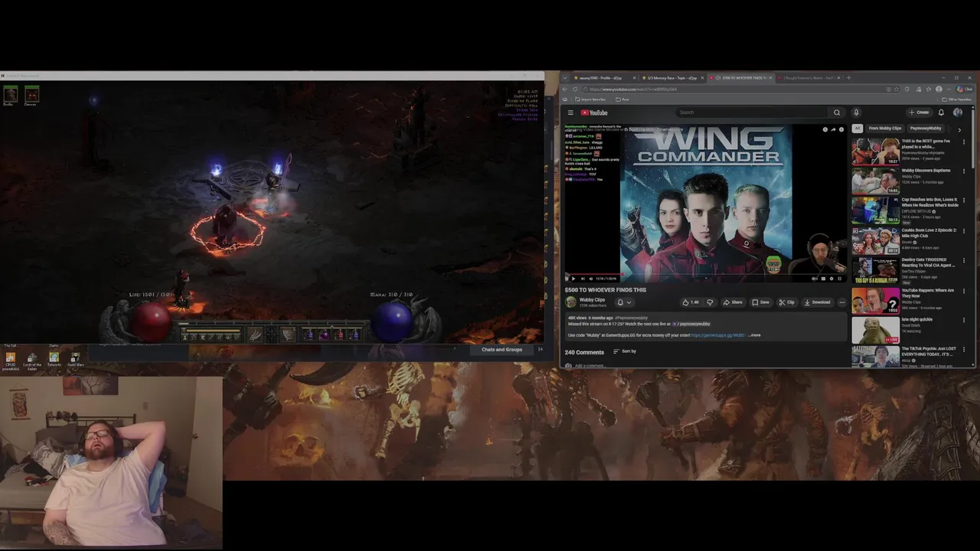Open options for YouTube Rappers video

point(964,291)
